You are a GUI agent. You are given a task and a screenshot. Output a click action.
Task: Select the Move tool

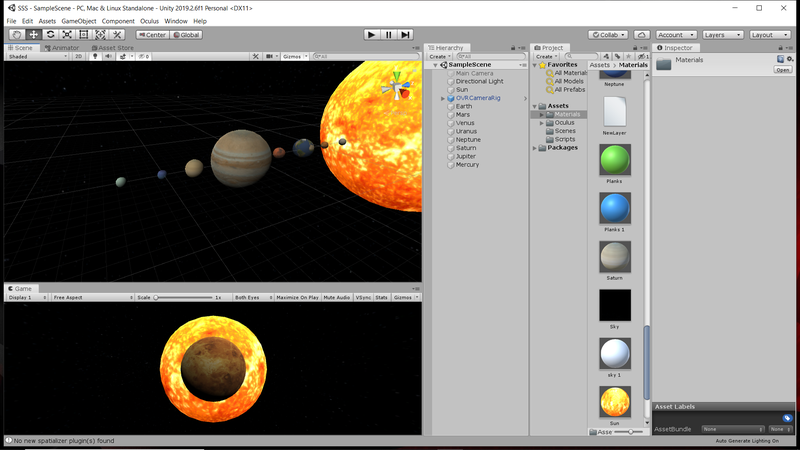34,34
